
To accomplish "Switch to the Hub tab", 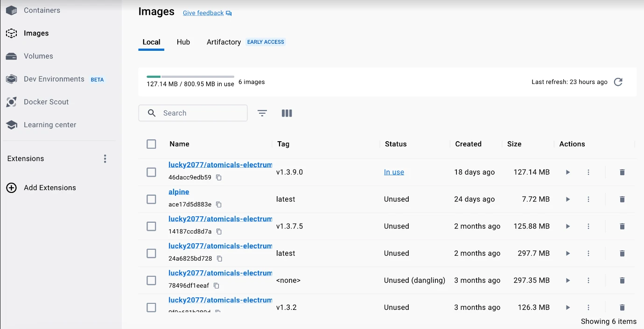I will coord(183,42).
